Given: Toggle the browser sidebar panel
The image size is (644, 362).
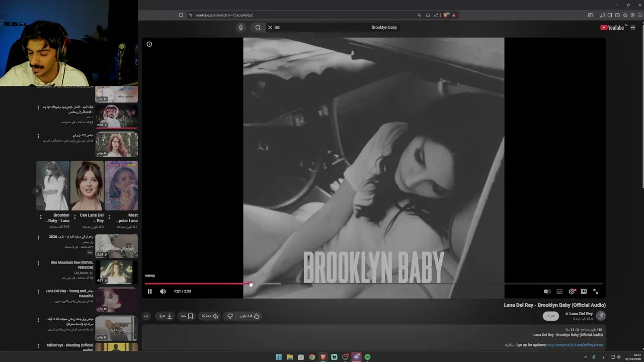Looking at the screenshot, I should pos(610,15).
